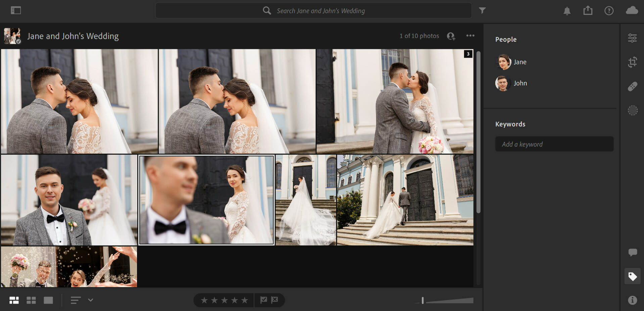Open the sort order dropdown
The height and width of the screenshot is (311, 644).
pos(76,300)
